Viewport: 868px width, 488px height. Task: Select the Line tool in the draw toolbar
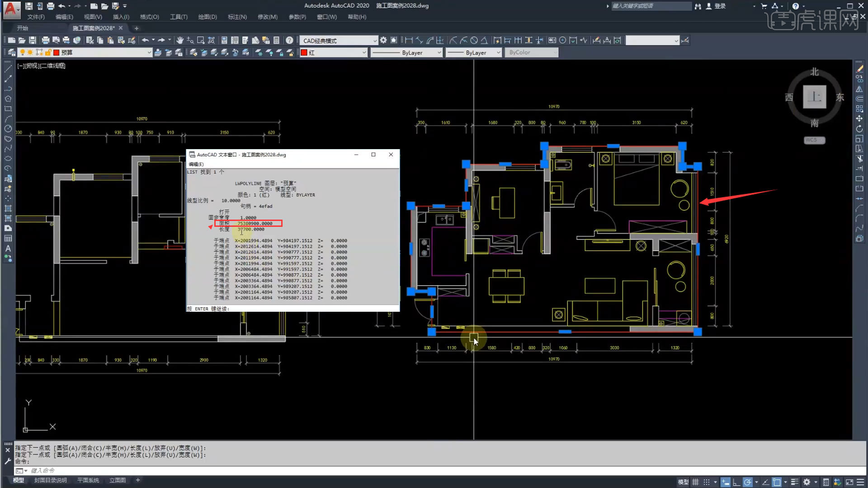(x=8, y=69)
